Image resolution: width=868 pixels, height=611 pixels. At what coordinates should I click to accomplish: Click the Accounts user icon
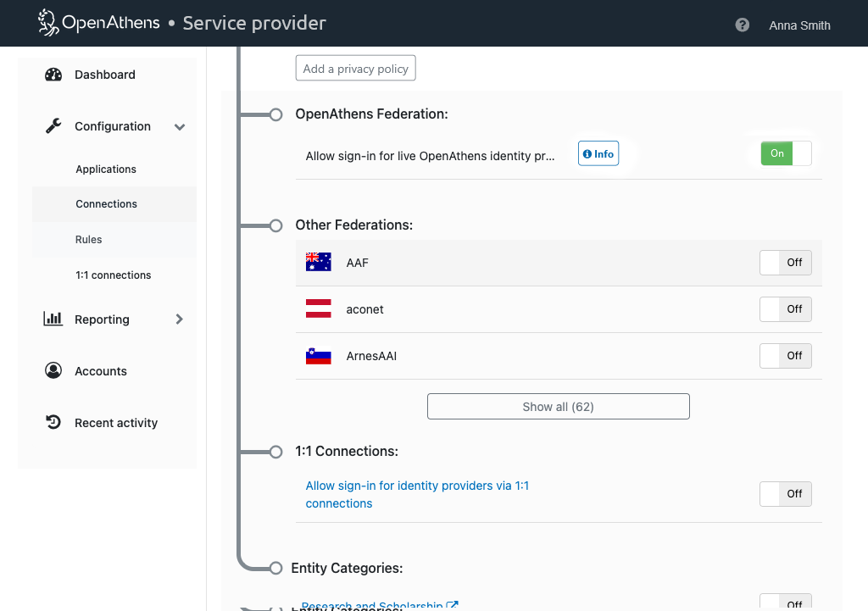click(x=53, y=371)
